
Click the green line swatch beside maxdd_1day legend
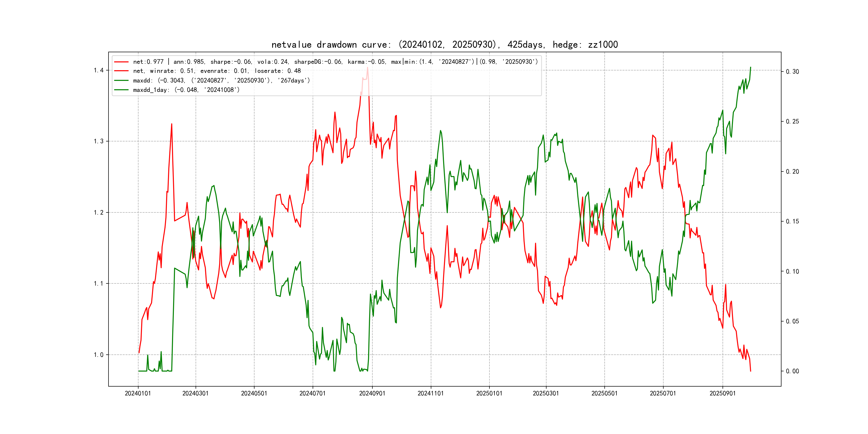[x=121, y=90]
